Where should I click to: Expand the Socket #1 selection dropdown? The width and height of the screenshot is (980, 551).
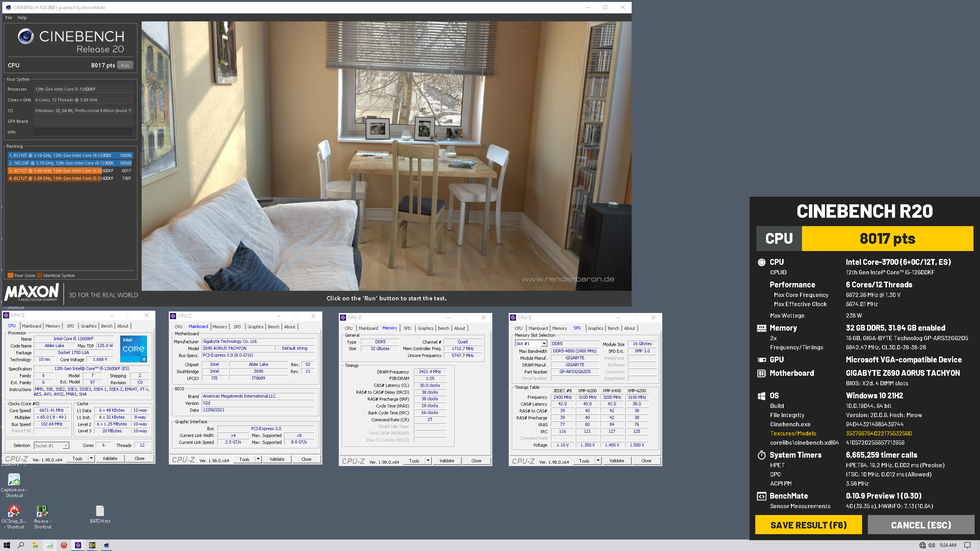click(x=66, y=445)
